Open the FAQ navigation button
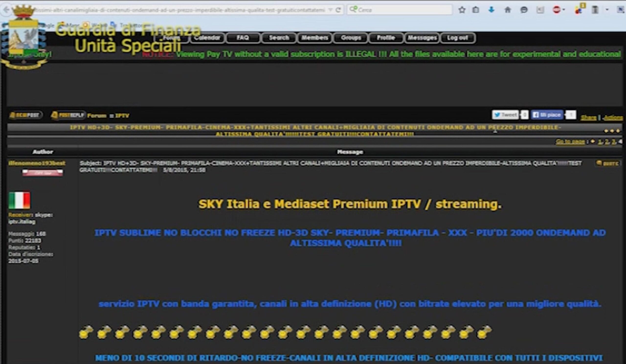Screen dimensions: 626x364 (243, 38)
